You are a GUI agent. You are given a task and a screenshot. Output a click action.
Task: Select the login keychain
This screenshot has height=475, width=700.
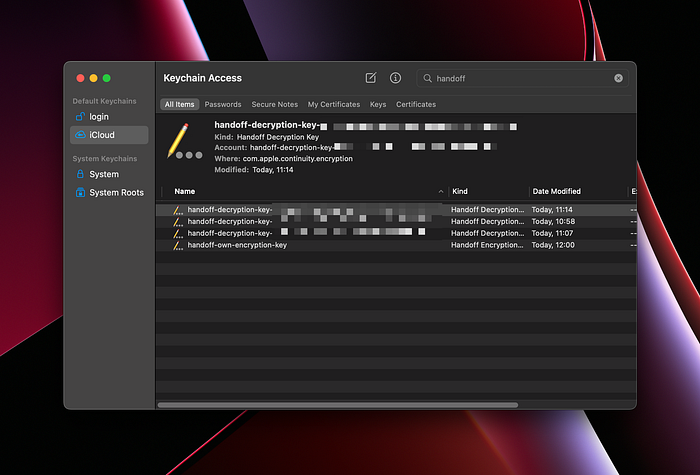coord(109,117)
